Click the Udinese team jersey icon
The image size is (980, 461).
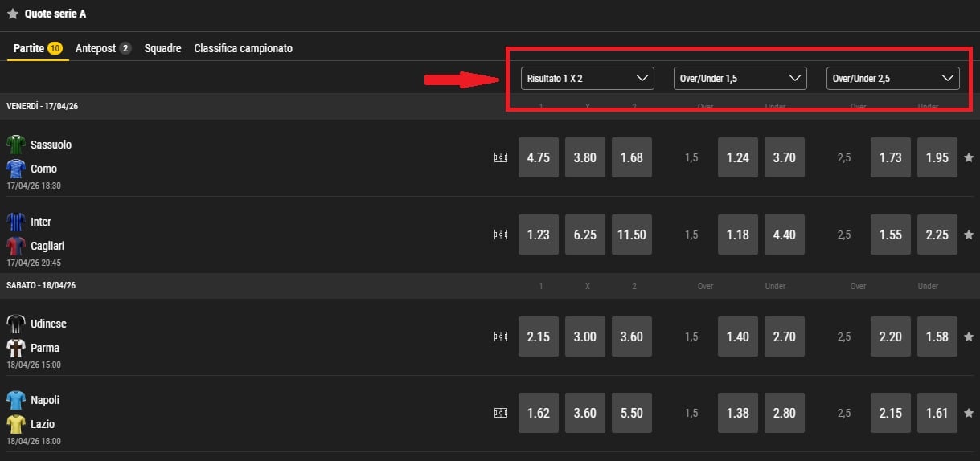tap(16, 324)
